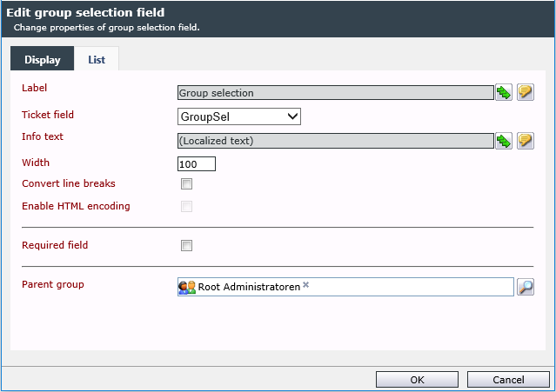
Task: Click into the Width input field
Action: (197, 164)
